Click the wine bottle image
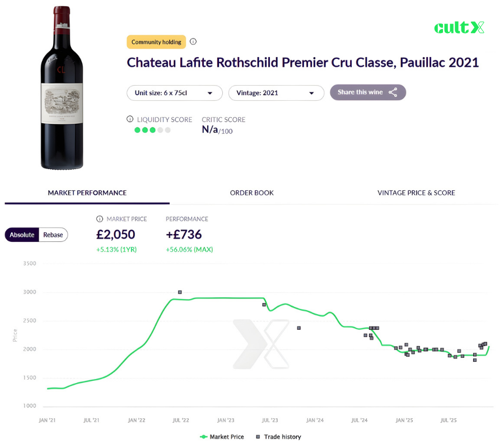 coord(62,87)
